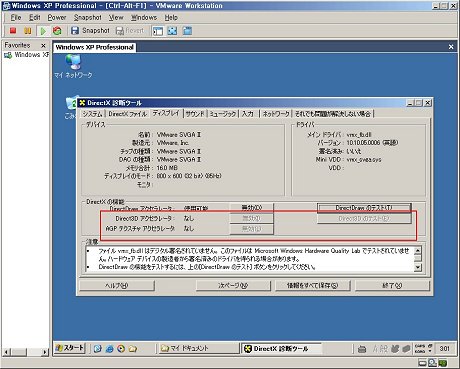Viewport: 460px width, 369px height.
Task: Click the display mode value 800 x 600
Action: 189,176
